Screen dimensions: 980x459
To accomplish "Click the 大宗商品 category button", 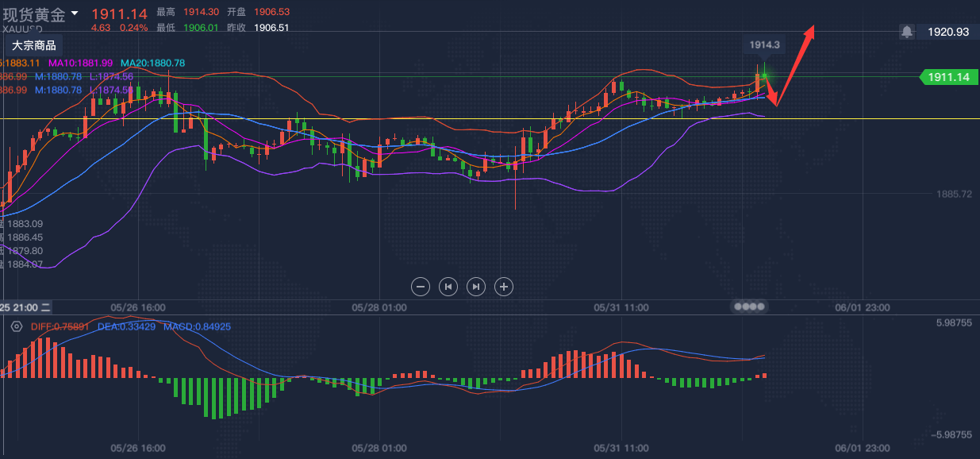I will pos(33,45).
